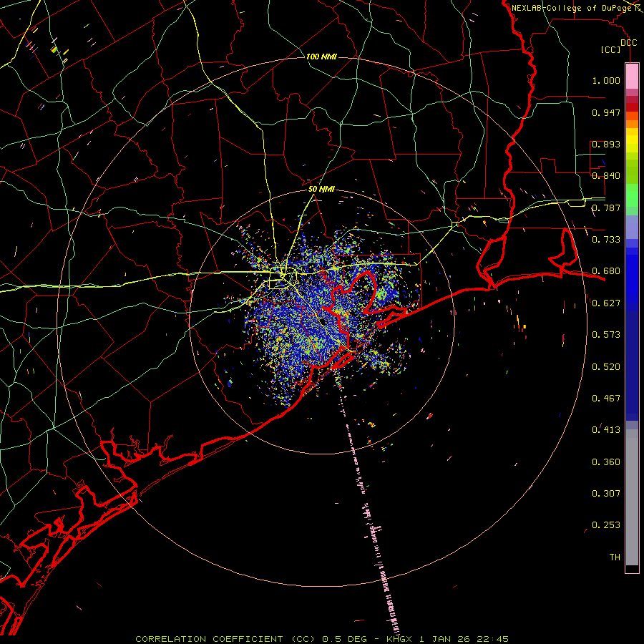The width and height of the screenshot is (644, 644).
Task: Click the red segment of the color bar
Action: [632, 107]
